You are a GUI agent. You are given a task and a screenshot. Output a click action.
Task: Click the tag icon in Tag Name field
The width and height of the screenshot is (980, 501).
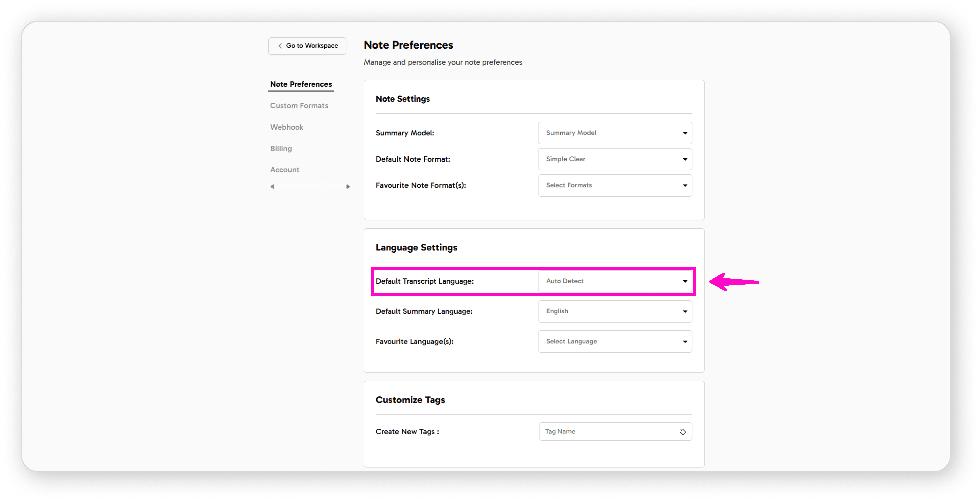tap(683, 431)
